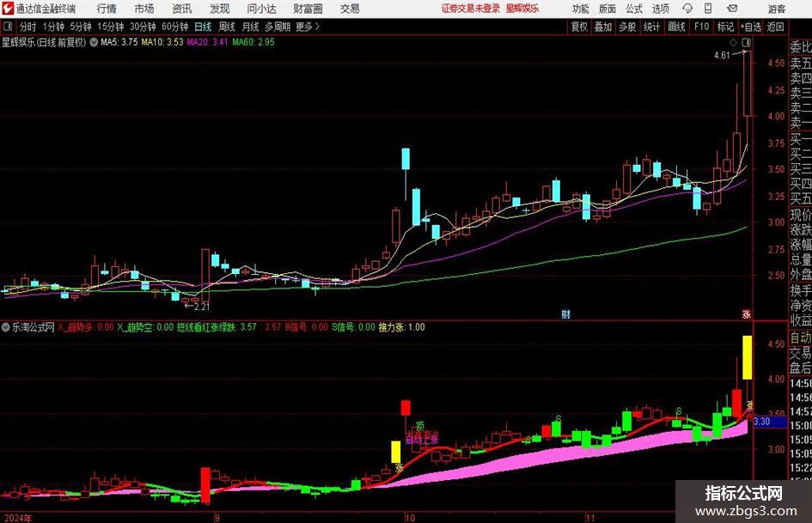Expand 更多 period options

(308, 27)
